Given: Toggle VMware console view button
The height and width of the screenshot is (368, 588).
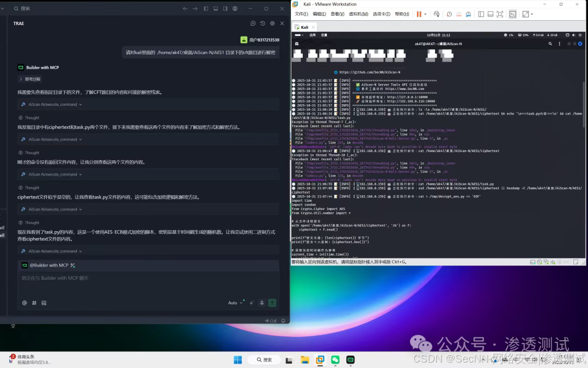Looking at the screenshot, I should pos(513,14).
